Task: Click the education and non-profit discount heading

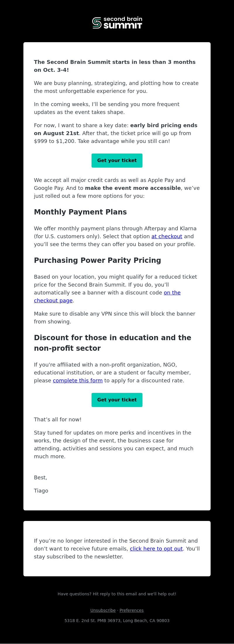Action: 113,343
